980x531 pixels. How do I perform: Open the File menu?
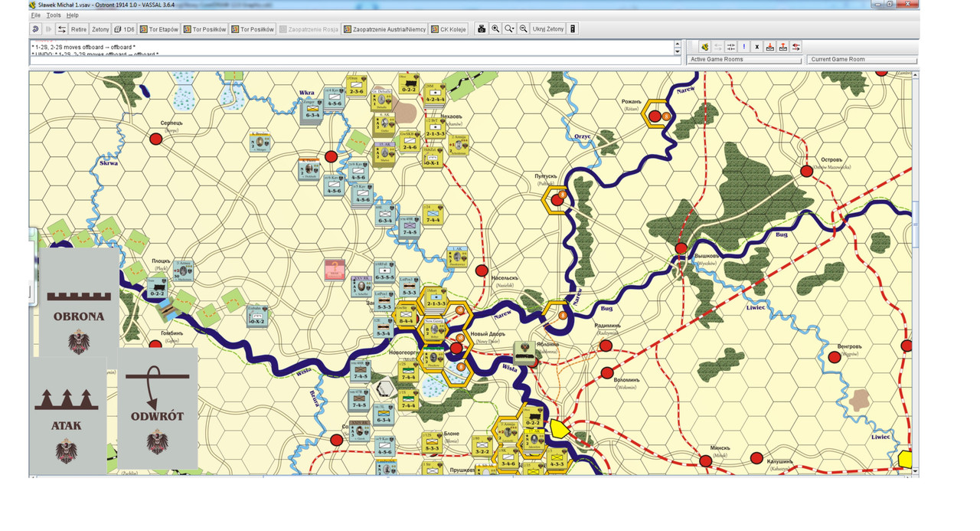pyautogui.click(x=36, y=15)
